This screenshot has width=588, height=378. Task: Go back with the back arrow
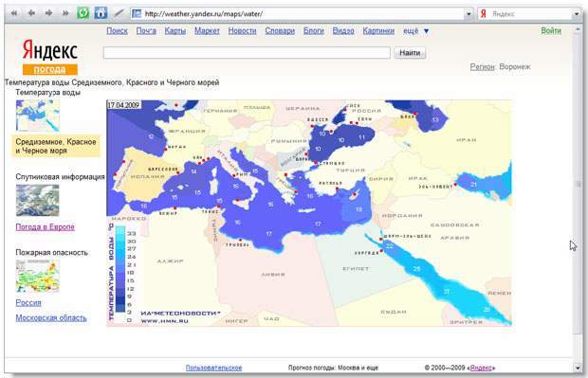click(x=31, y=13)
